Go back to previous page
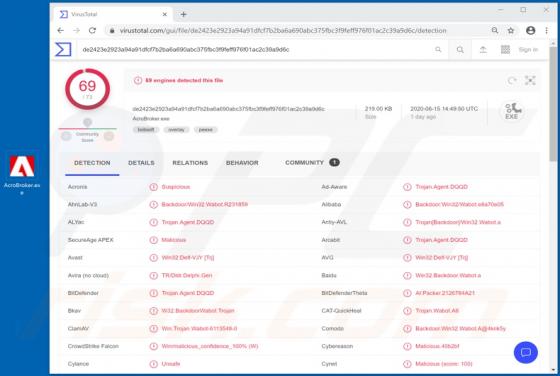The width and height of the screenshot is (560, 376). click(61, 31)
